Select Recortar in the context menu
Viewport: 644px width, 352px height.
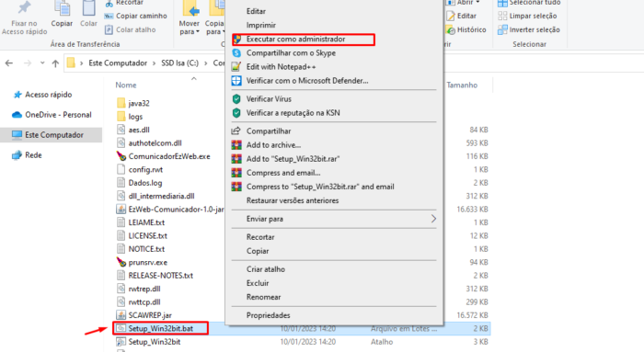(260, 237)
